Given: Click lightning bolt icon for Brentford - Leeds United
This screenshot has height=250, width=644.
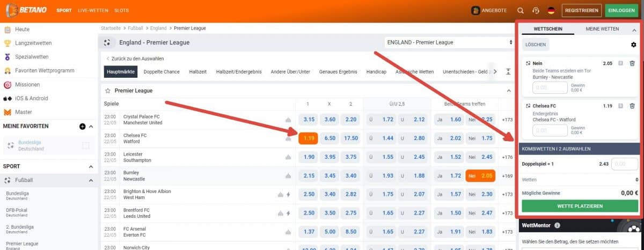Looking at the screenshot, I should point(289,214).
